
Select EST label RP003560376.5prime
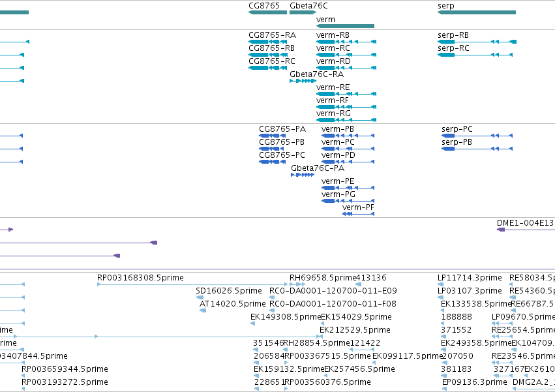pyautogui.click(x=328, y=382)
